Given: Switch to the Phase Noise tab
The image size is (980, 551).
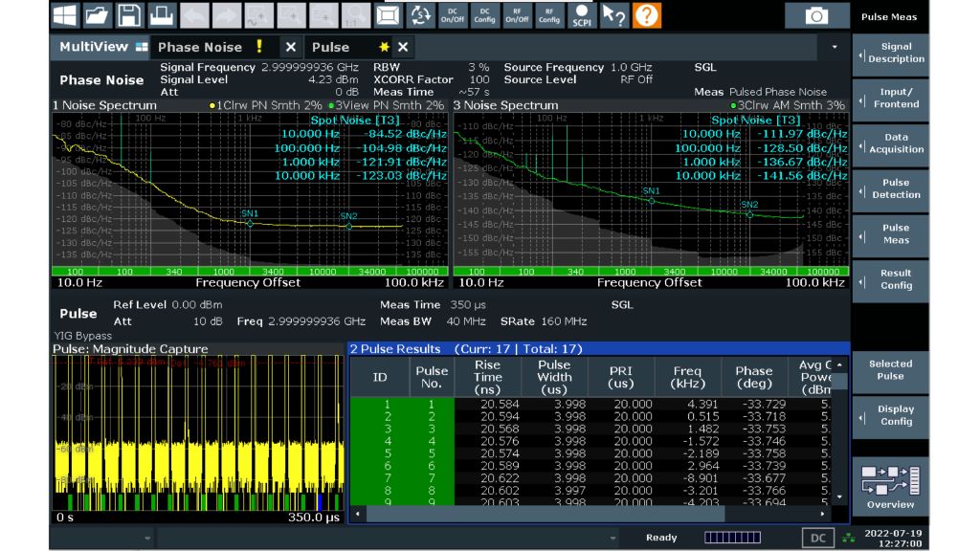Looking at the screenshot, I should (x=200, y=47).
